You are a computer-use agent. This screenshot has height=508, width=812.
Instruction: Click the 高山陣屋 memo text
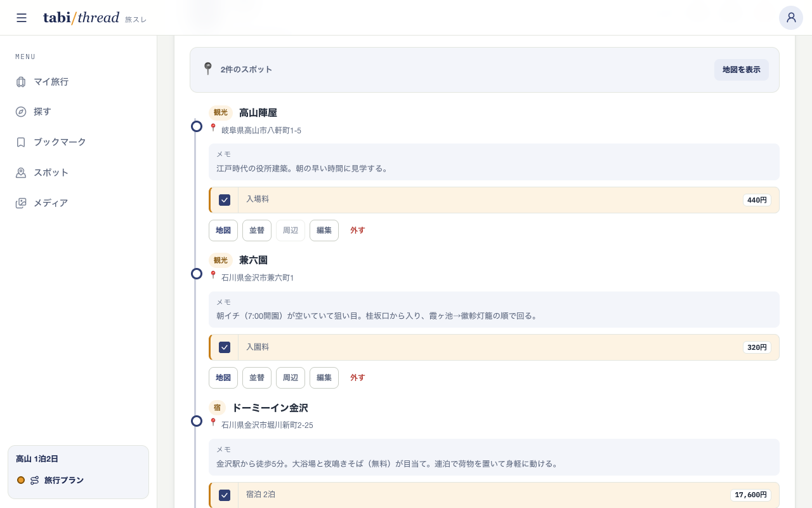(x=302, y=169)
